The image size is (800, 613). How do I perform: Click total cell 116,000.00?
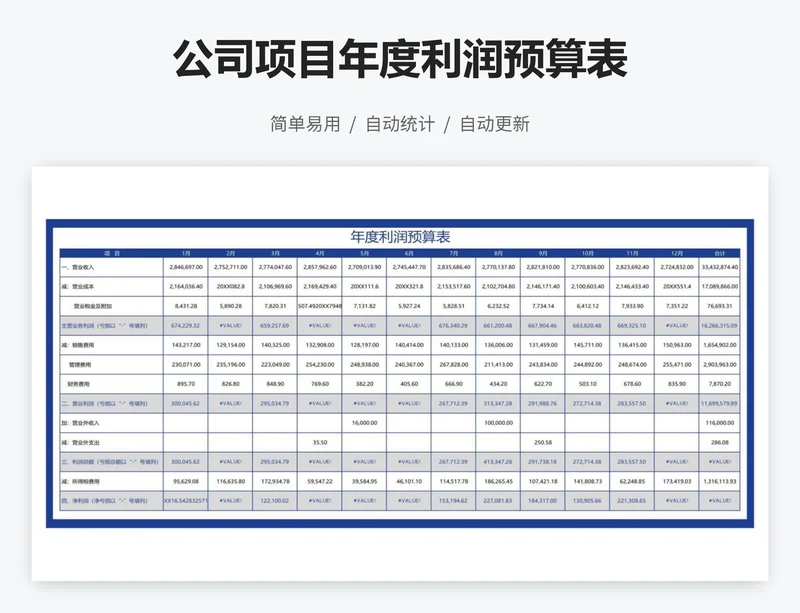(x=719, y=423)
